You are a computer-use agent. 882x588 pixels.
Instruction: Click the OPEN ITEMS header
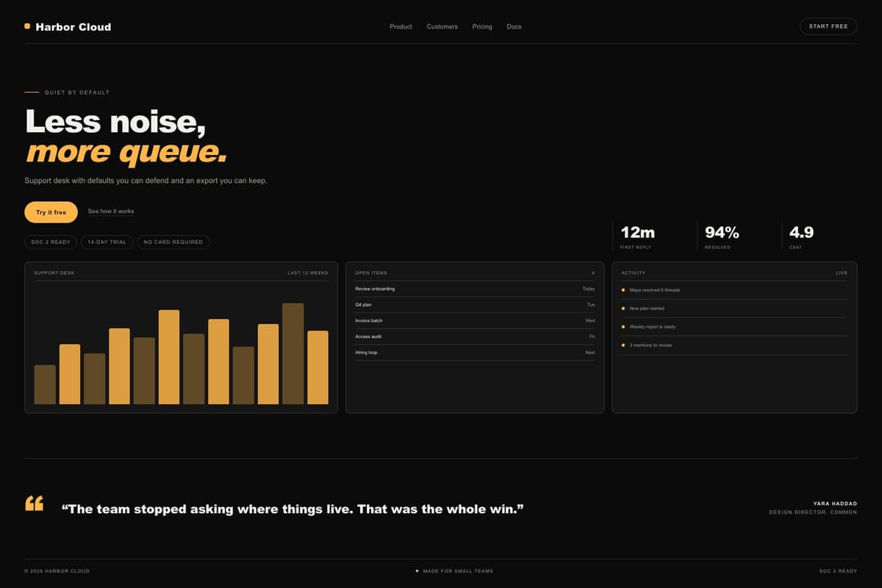tap(371, 273)
